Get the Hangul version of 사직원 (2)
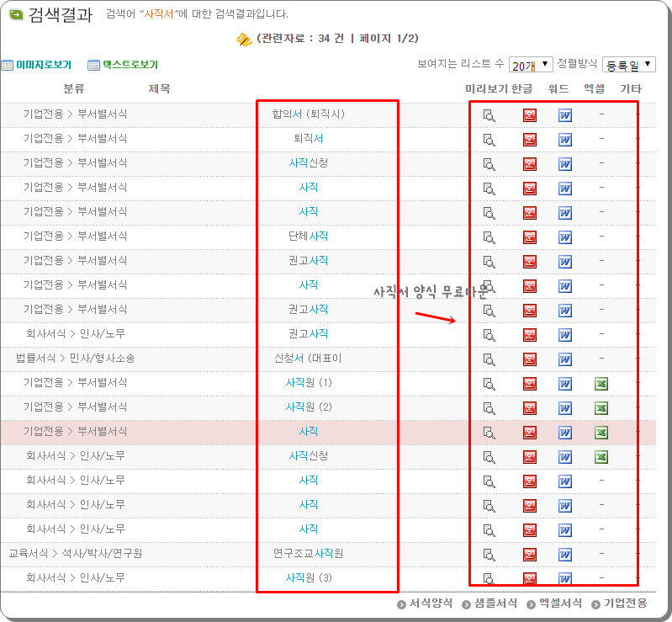The width and height of the screenshot is (672, 622). (530, 408)
